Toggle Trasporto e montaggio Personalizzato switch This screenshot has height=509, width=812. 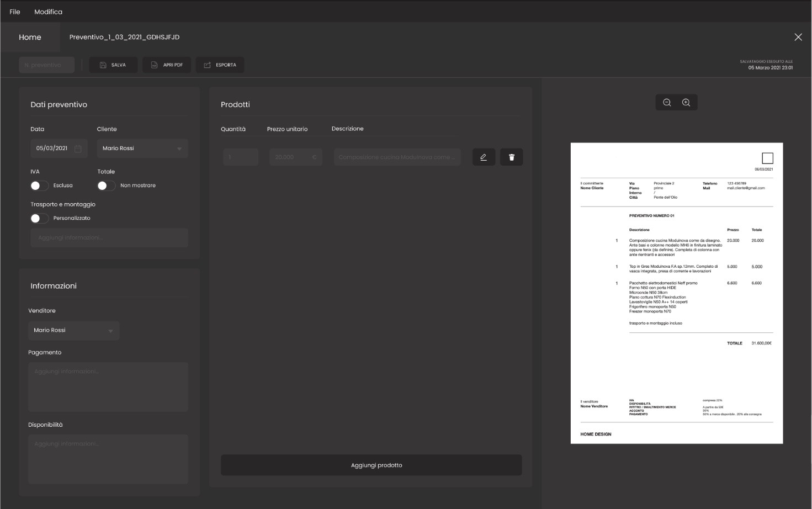(x=40, y=218)
